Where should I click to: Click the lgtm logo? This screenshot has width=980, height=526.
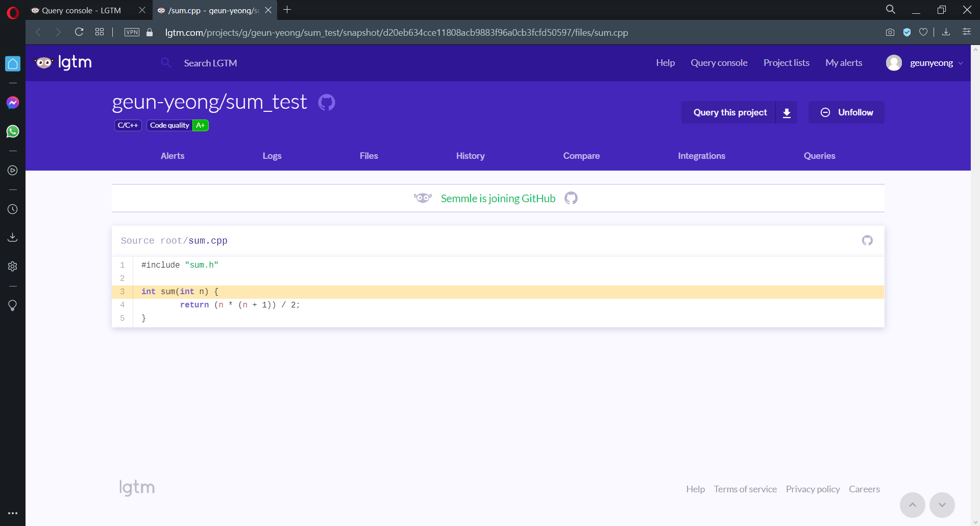[63, 62]
